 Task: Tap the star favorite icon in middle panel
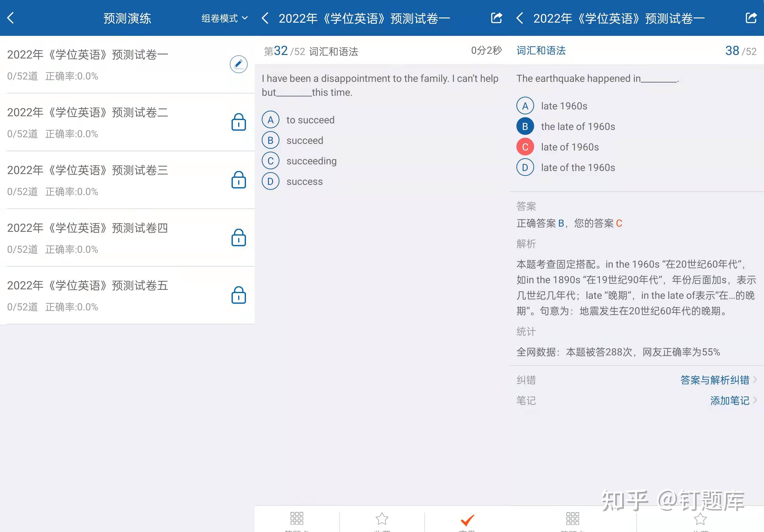pyautogui.click(x=382, y=519)
